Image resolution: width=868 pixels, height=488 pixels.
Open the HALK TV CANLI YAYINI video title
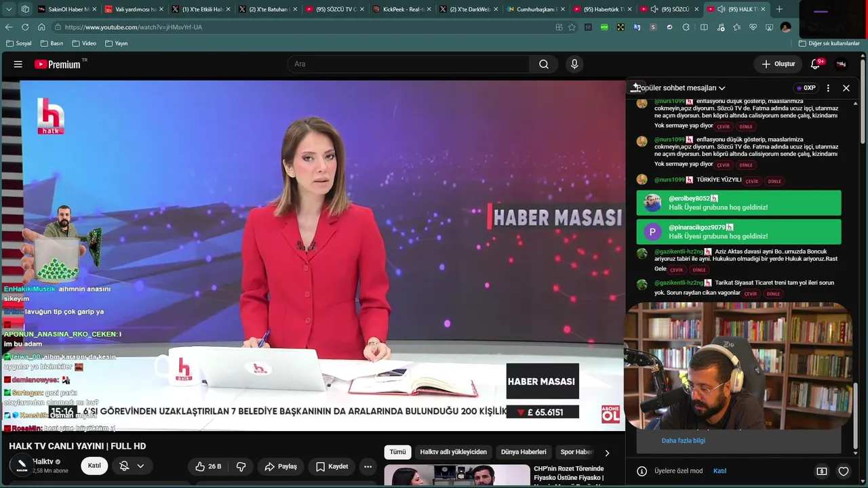77,446
